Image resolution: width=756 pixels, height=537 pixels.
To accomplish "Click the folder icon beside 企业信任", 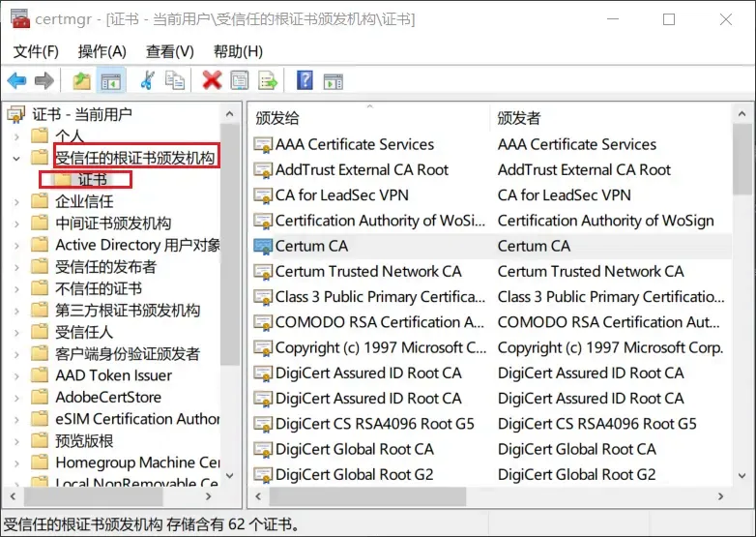I will (x=40, y=200).
